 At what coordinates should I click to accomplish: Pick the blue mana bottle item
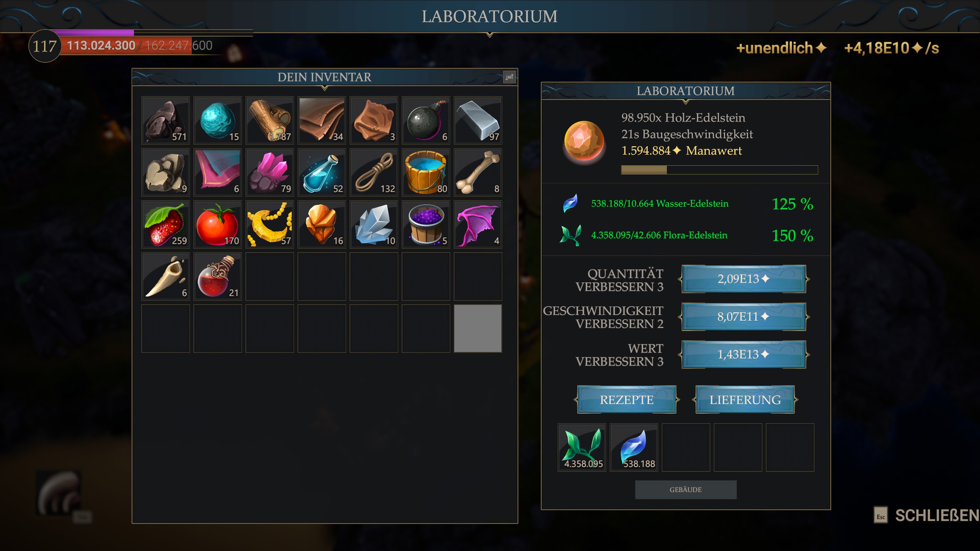(x=322, y=173)
